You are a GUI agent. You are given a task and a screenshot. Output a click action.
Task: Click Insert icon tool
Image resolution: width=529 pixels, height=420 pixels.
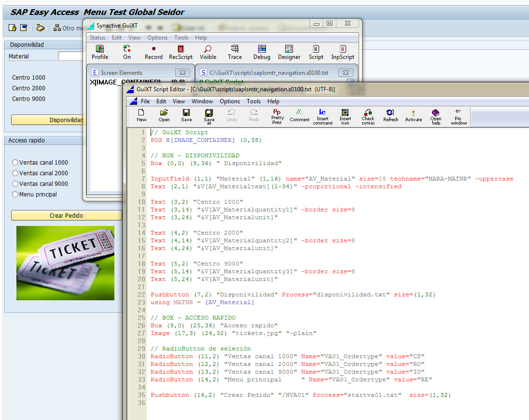(345, 116)
